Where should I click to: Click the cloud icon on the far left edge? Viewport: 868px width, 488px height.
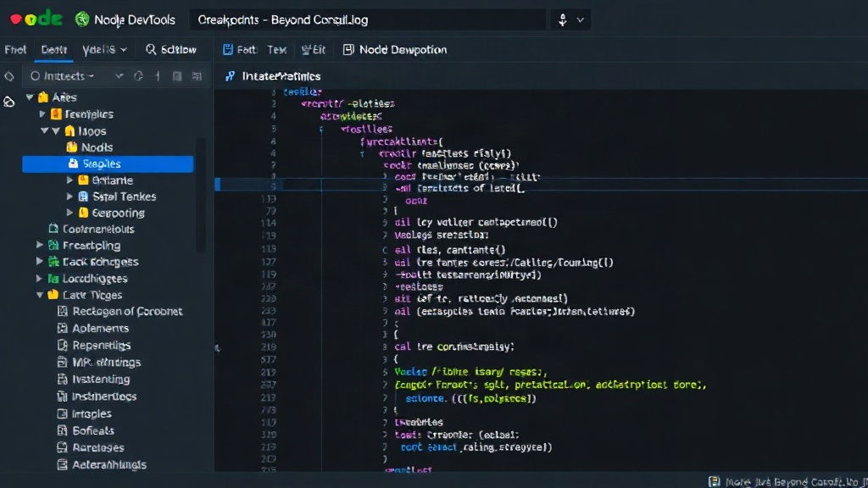point(8,102)
